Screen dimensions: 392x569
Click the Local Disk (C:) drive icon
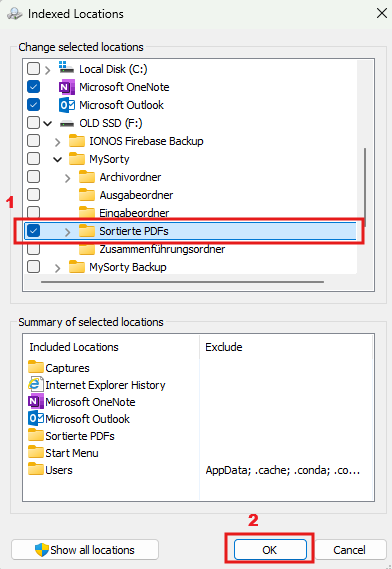[x=66, y=68]
